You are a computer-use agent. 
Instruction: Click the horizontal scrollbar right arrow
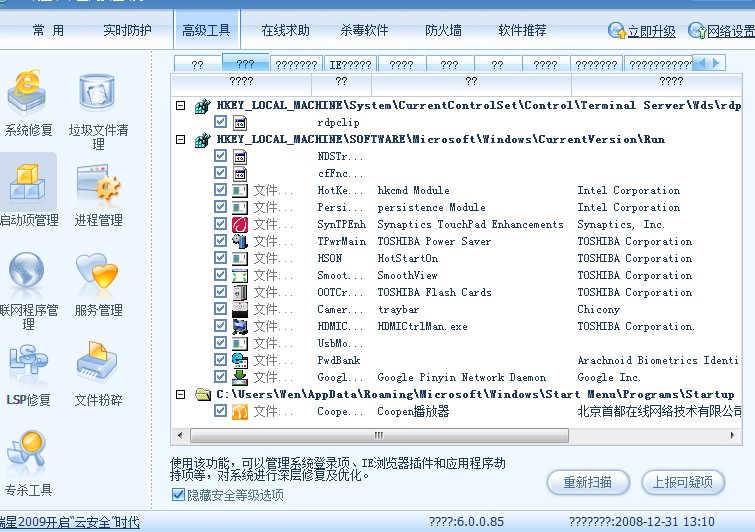tap(732, 435)
